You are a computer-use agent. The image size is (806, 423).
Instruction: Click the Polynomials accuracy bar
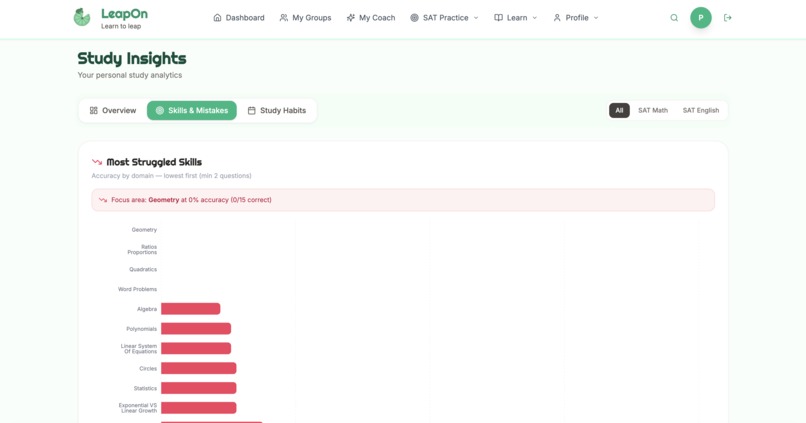coord(196,328)
